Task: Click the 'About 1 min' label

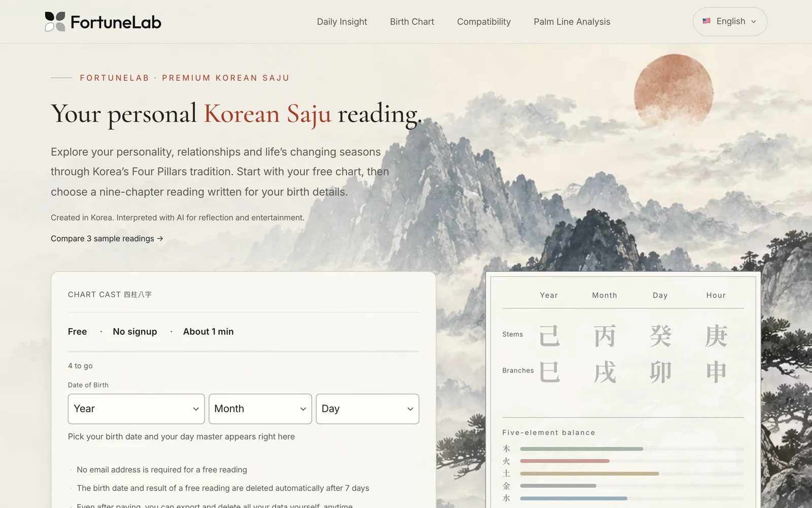Action: pyautogui.click(x=208, y=332)
